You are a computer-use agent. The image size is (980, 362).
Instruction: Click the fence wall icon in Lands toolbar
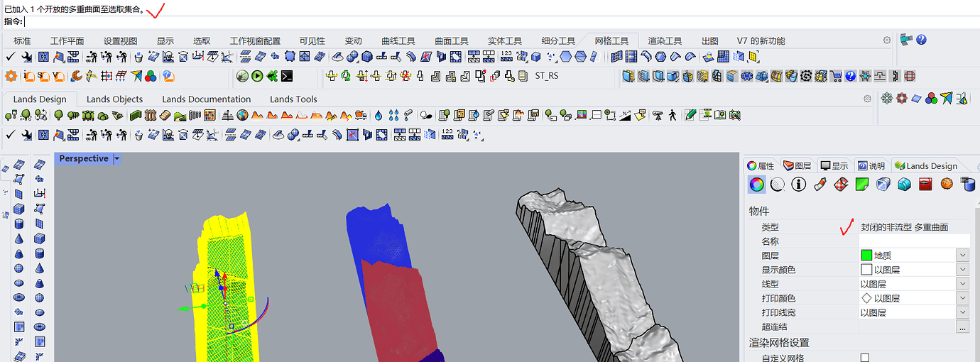tap(150, 115)
